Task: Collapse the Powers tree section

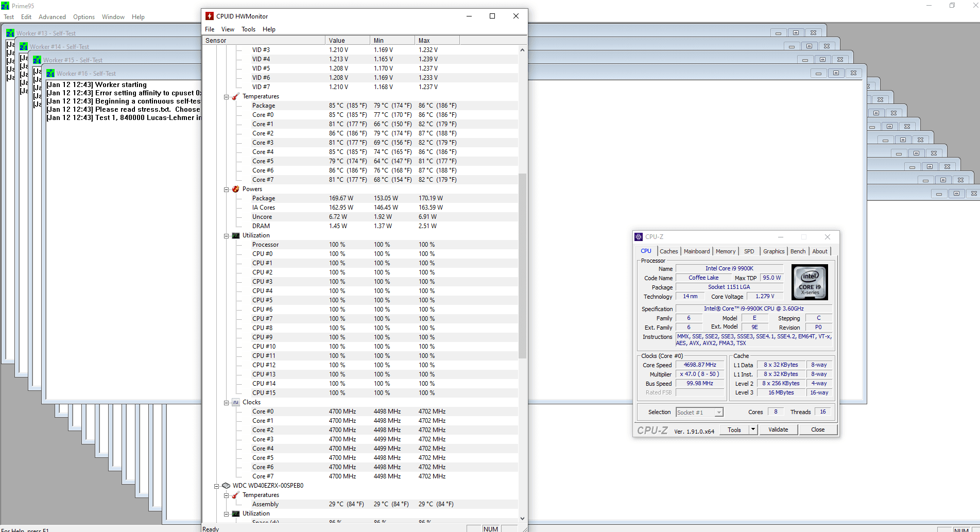Action: pyautogui.click(x=226, y=190)
